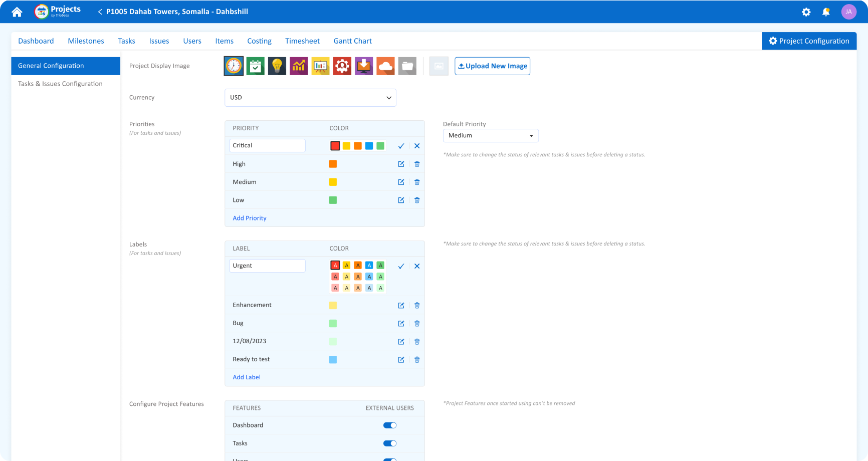Delete the Bug label

coord(417,323)
